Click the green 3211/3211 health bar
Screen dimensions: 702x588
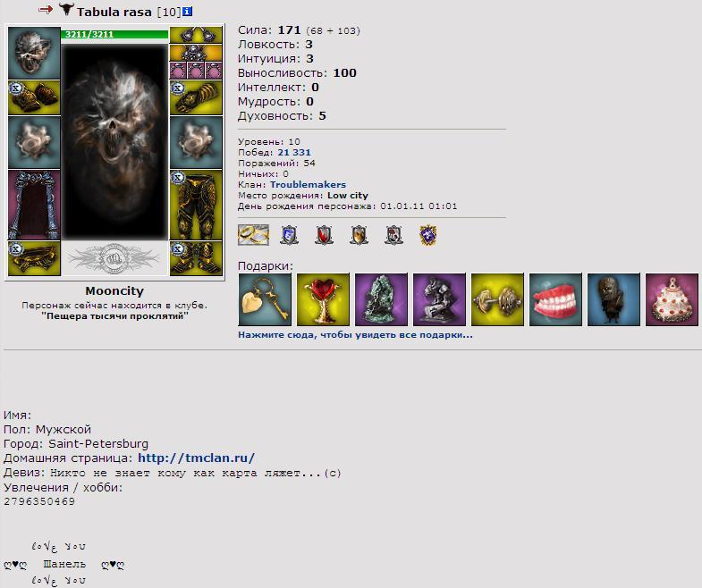114,35
